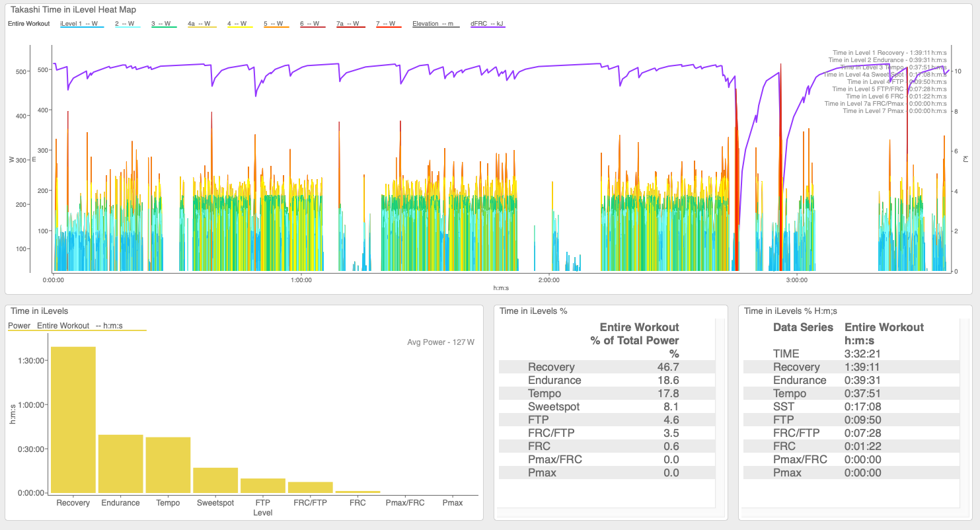
Task: Toggle the 4a -- W legend series
Action: [x=202, y=24]
